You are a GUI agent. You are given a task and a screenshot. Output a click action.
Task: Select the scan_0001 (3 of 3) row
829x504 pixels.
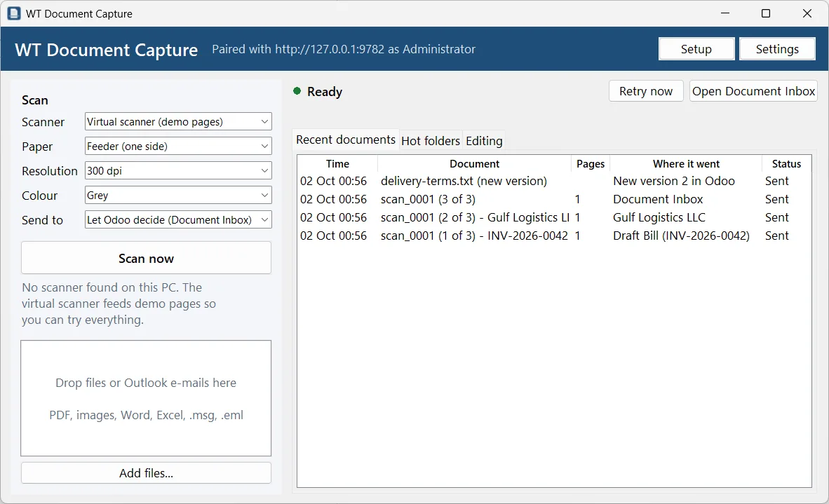tap(554, 199)
